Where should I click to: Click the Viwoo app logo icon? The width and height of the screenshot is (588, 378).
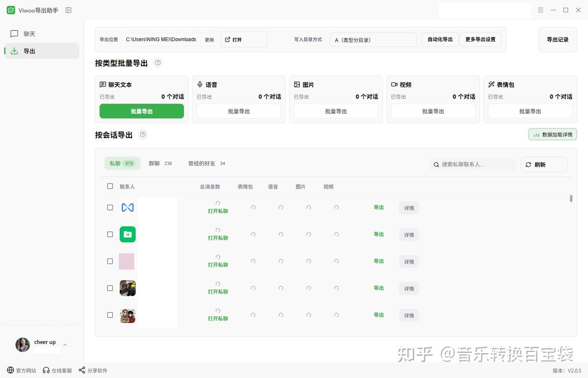(11, 10)
